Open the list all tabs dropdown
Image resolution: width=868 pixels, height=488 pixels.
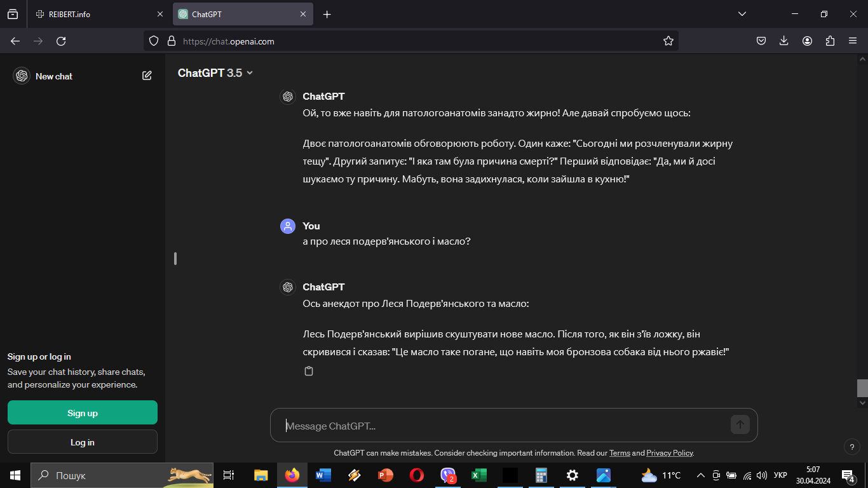pos(742,14)
